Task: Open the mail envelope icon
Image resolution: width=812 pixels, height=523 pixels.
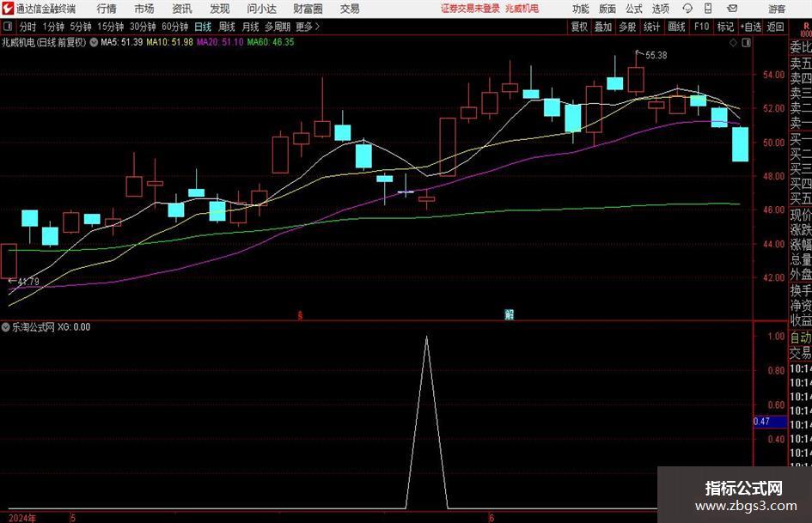Action: (732, 9)
